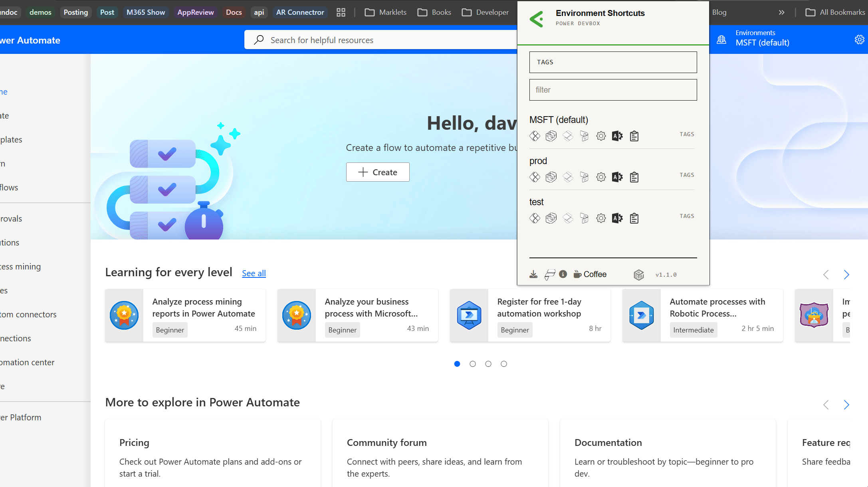Click the PDB cube logo in footer
This screenshot has width=868, height=487.
[x=639, y=275]
